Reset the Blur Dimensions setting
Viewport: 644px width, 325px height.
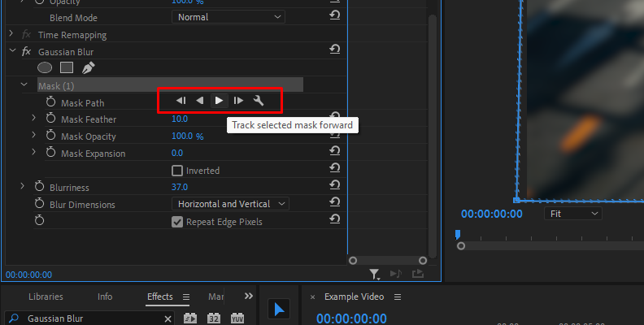(335, 201)
